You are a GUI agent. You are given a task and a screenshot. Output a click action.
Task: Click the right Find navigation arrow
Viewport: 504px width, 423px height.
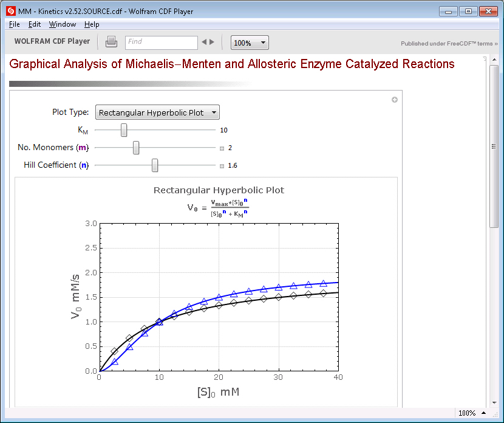coord(212,43)
